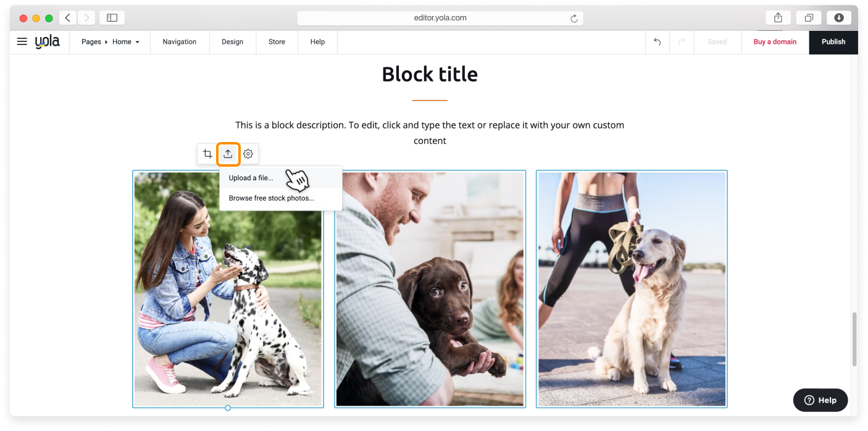Click the upload image icon

228,154
